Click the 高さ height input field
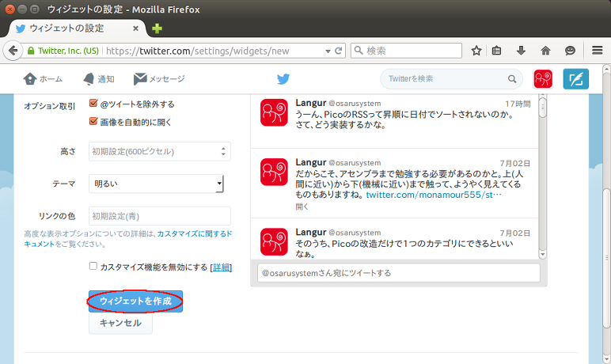Screen dimensions: 611x364 point(160,151)
